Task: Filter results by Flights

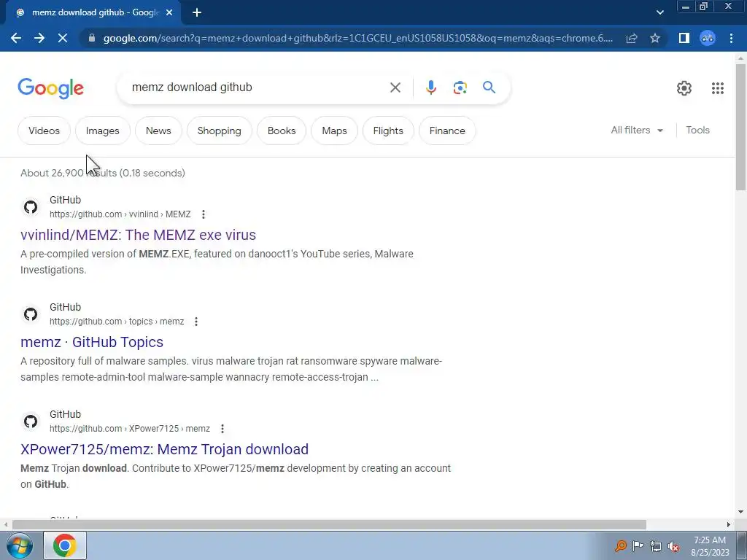Action: pyautogui.click(x=388, y=131)
